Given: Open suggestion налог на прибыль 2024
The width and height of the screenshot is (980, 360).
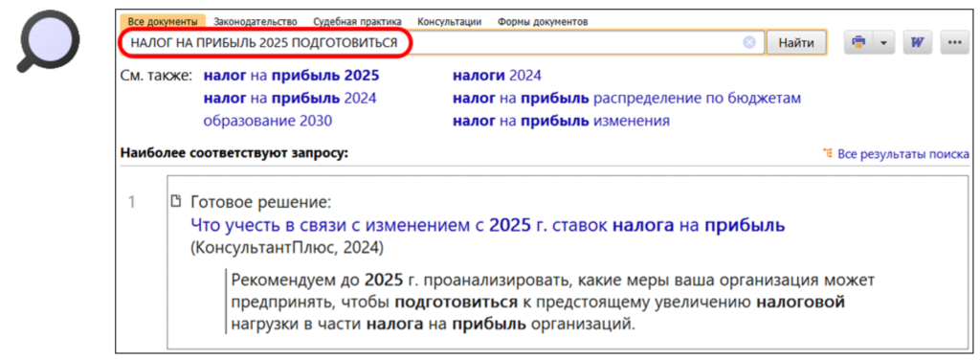Looking at the screenshot, I should 290,99.
